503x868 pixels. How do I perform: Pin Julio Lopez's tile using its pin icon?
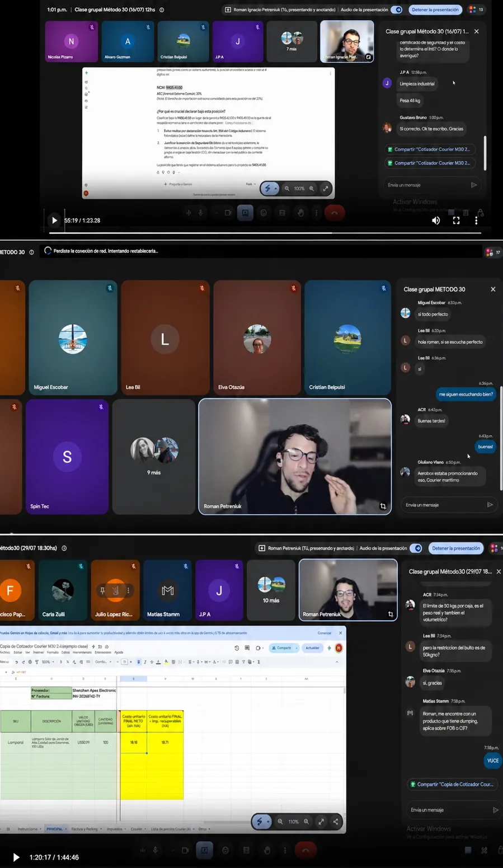102,590
